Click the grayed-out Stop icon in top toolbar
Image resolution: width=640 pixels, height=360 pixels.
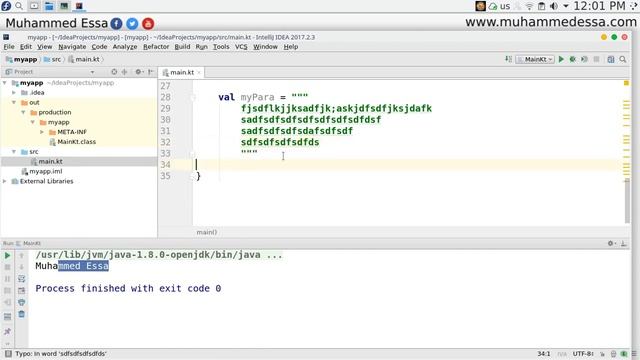(x=596, y=59)
